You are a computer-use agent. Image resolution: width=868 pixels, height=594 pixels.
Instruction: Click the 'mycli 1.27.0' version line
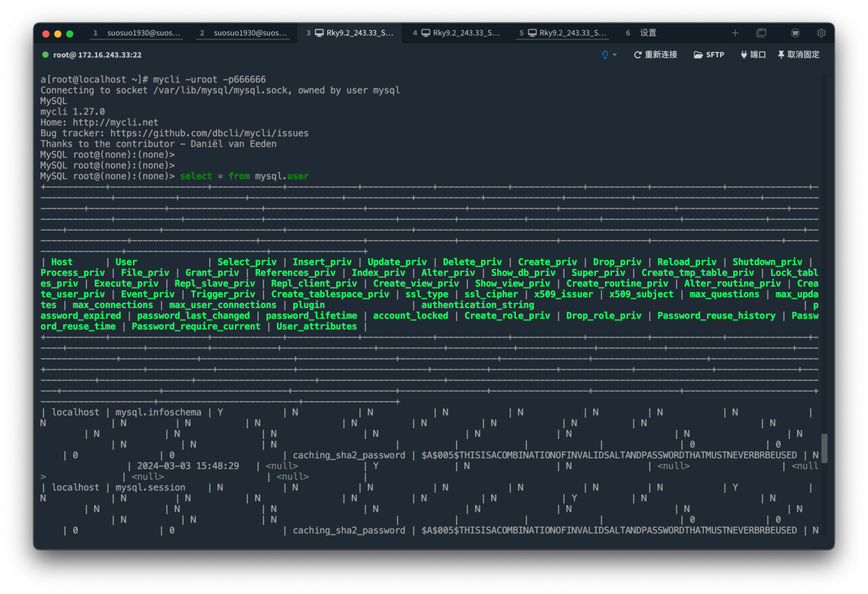click(73, 112)
